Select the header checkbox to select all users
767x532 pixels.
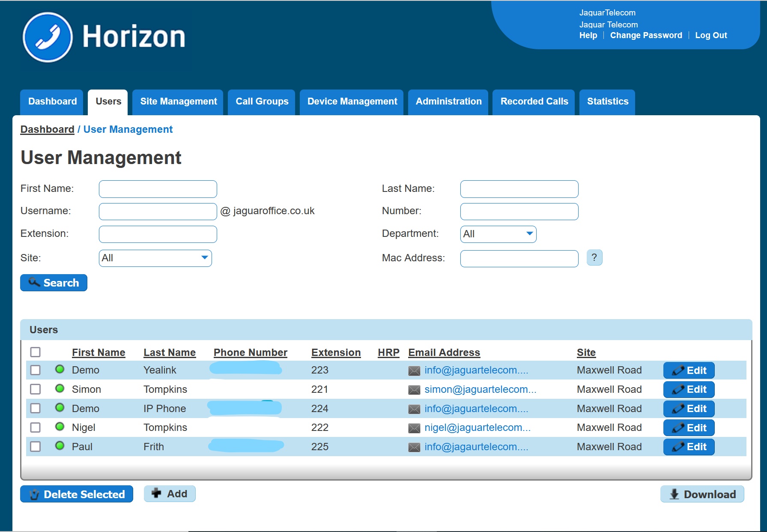[35, 352]
